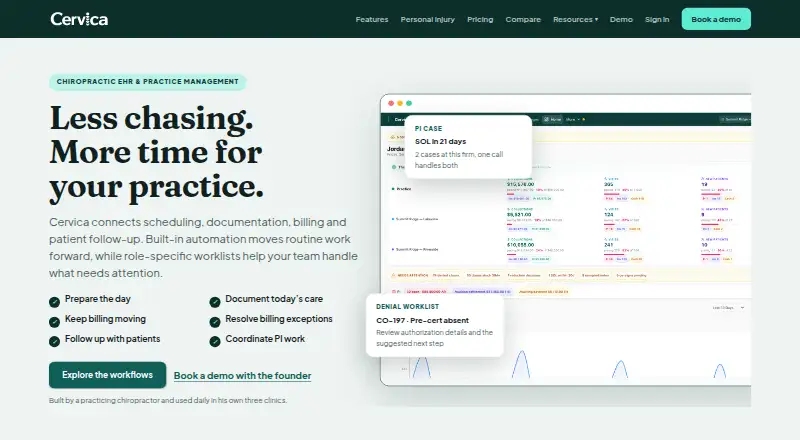
Task: Click the 241 visits value in preview
Action: coord(609,245)
